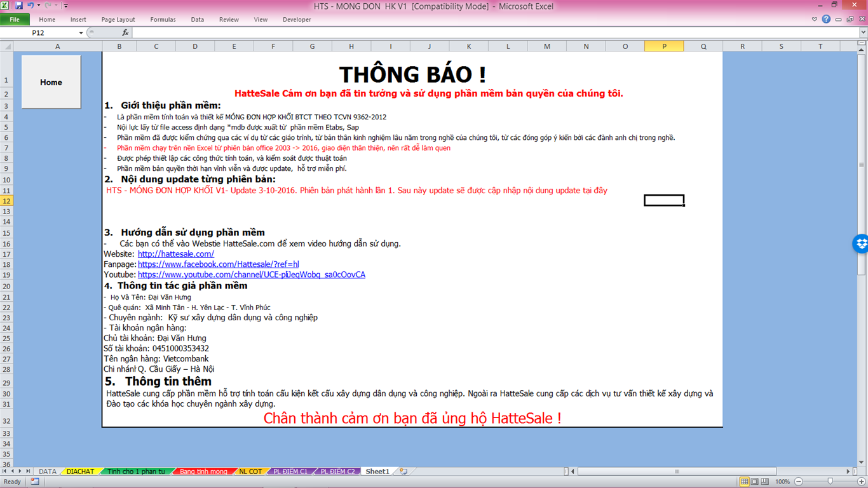The image size is (868, 488).
Task: Click the Zoom Out minus button
Action: tap(799, 482)
